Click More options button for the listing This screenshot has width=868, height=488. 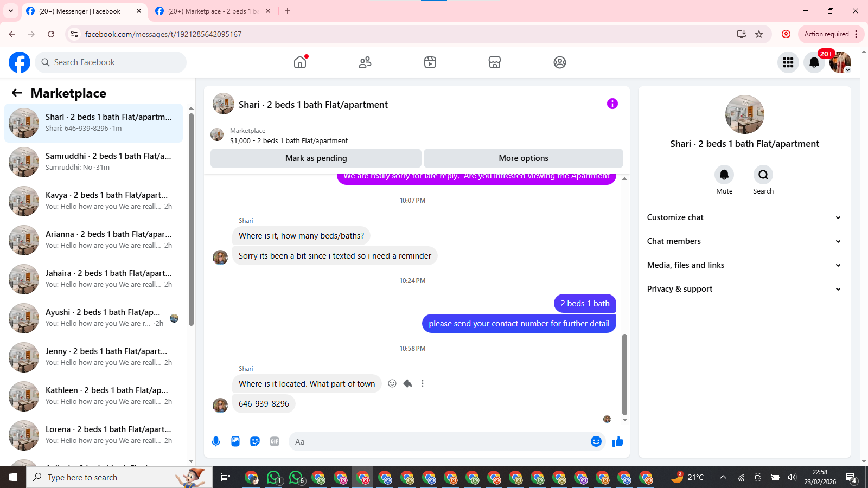[x=524, y=158]
